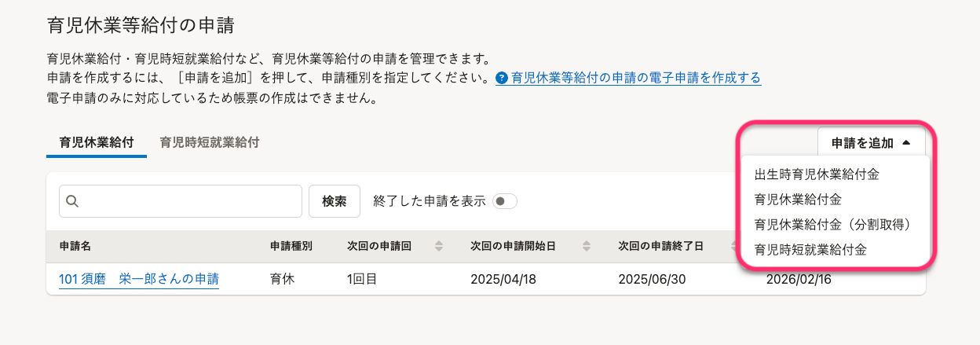The height and width of the screenshot is (345, 980).
Task: Choose 育児休業給付金 menu option
Action: point(798,200)
